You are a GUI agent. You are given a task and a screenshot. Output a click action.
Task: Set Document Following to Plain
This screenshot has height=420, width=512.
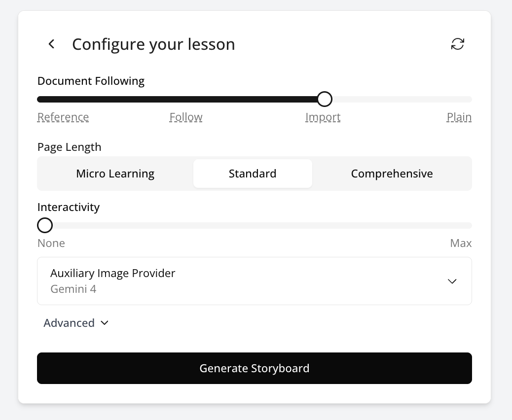(459, 117)
